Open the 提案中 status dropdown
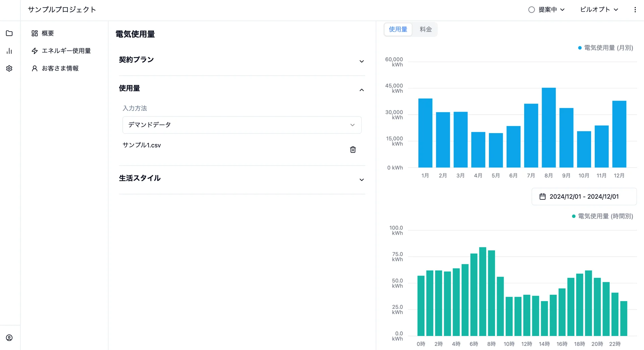Image resolution: width=644 pixels, height=350 pixels. coord(547,10)
